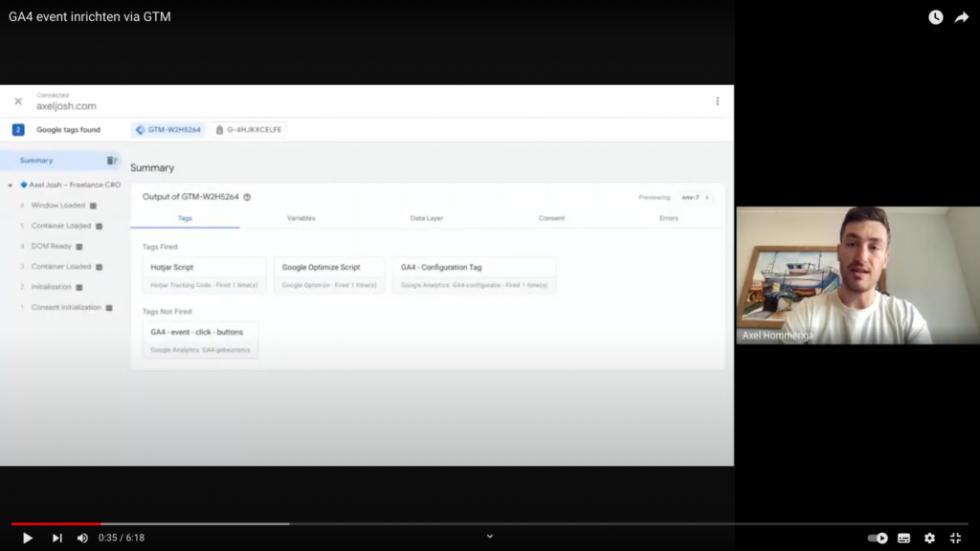Open video settings gear
Image resolution: width=980 pixels, height=551 pixels.
[x=929, y=538]
